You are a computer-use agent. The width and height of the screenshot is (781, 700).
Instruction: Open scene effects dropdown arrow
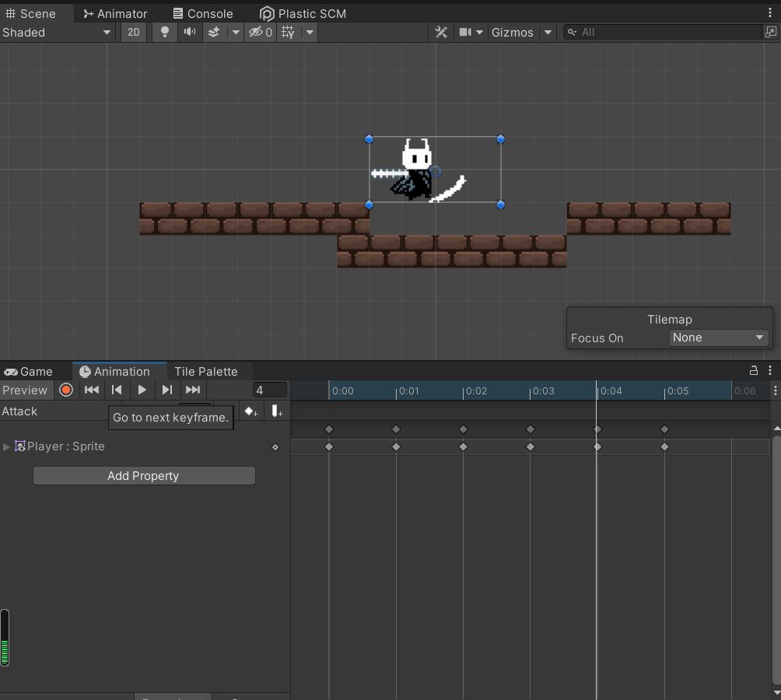coord(236,33)
